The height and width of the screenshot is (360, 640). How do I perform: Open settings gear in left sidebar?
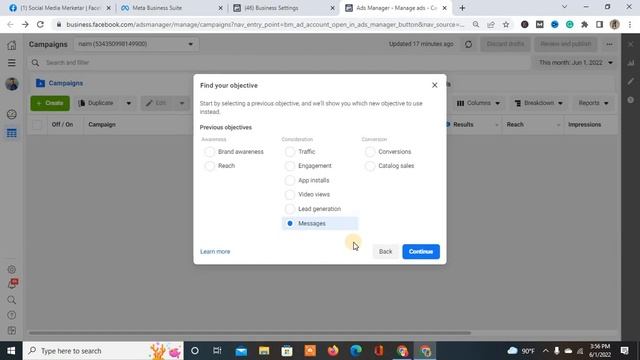point(12,269)
